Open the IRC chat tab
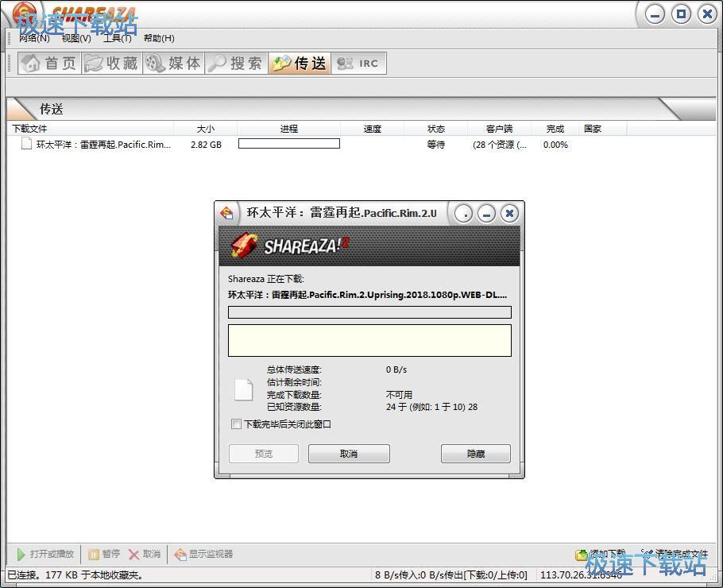Viewport: 723px width, 588px height. pyautogui.click(x=358, y=64)
